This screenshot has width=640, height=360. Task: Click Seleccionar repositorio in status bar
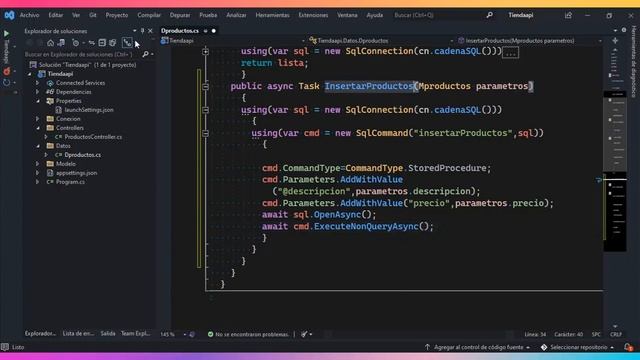coord(578,347)
